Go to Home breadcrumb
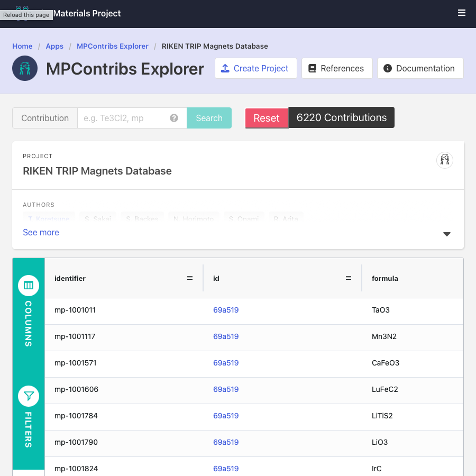 click(22, 46)
